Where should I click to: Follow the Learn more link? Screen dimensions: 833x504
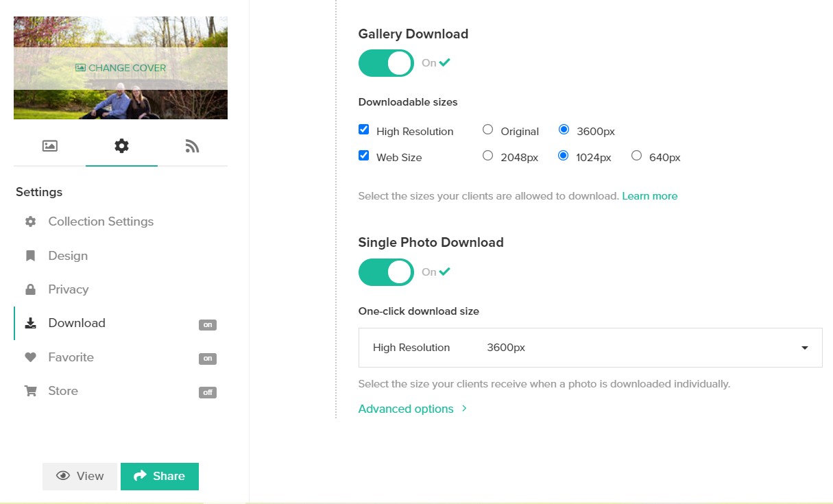649,196
